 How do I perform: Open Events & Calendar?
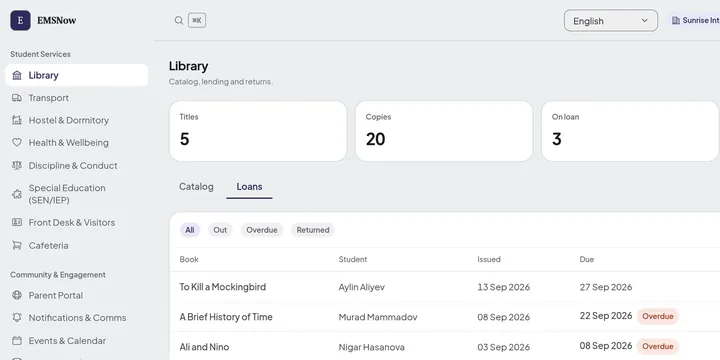click(x=77, y=341)
